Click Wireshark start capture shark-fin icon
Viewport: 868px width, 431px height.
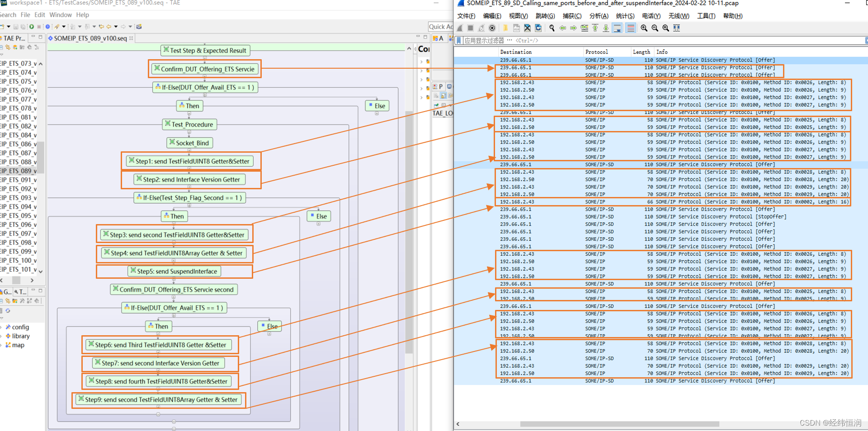click(x=460, y=28)
